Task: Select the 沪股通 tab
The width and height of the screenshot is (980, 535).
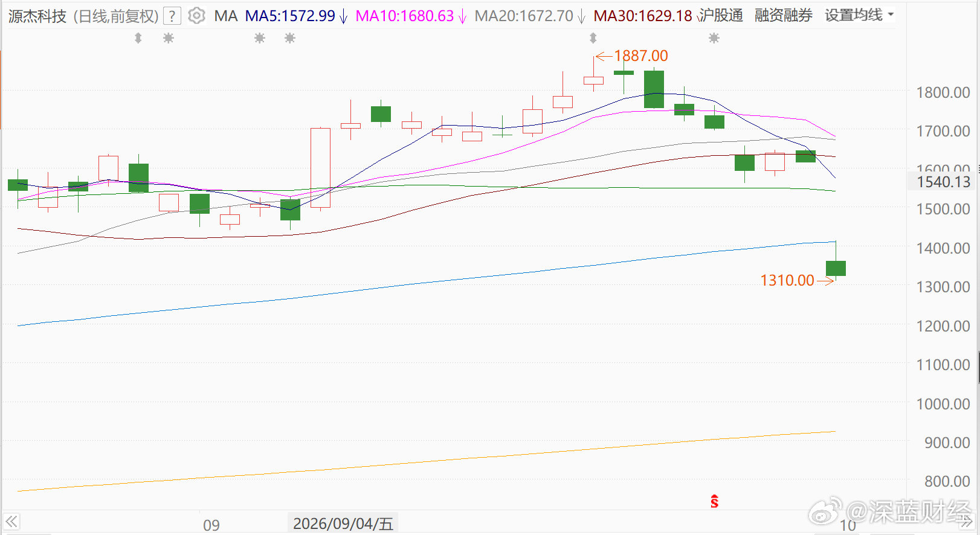Action: point(721,15)
